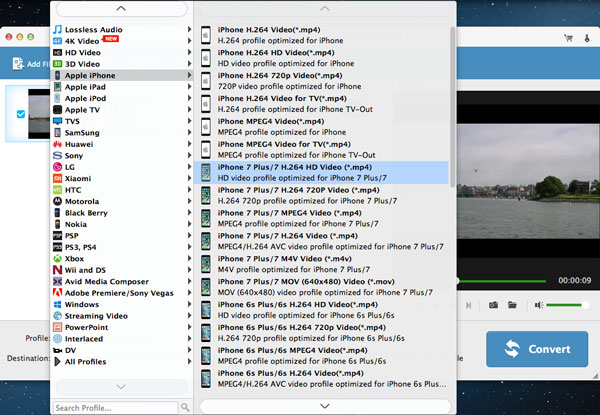The width and height of the screenshot is (600, 415).
Task: Click the video file thumbnail
Action: pos(39,114)
